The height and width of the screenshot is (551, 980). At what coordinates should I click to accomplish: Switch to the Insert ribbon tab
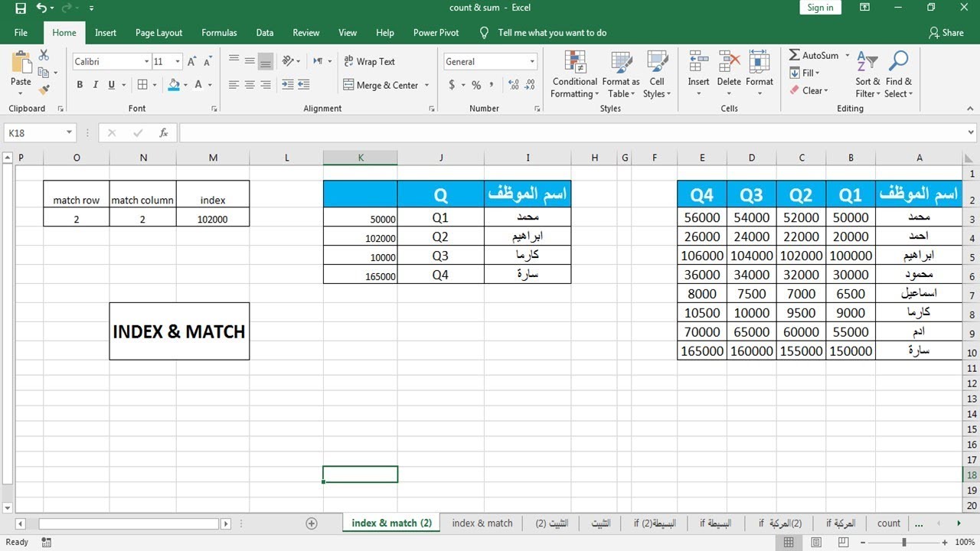click(x=106, y=33)
